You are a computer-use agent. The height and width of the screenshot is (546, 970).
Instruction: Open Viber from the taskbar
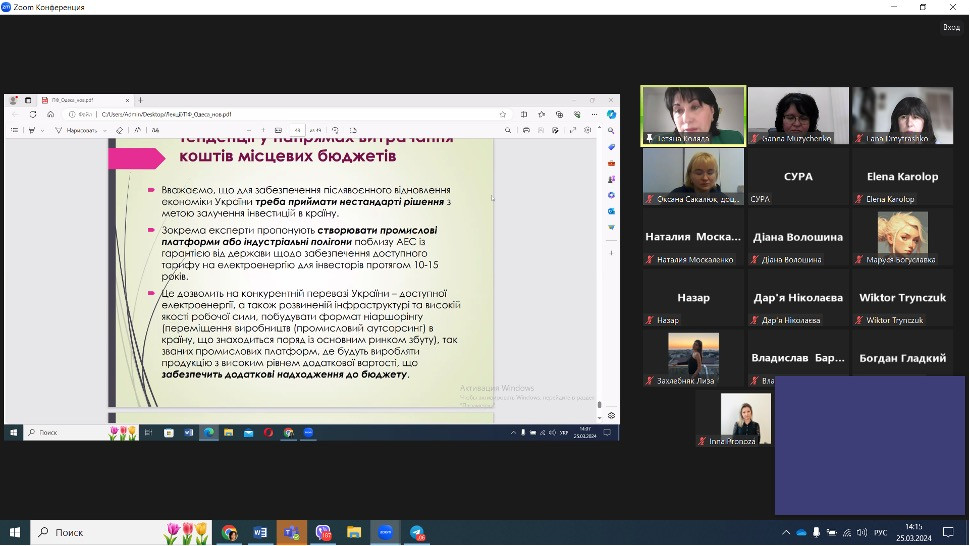click(x=324, y=532)
